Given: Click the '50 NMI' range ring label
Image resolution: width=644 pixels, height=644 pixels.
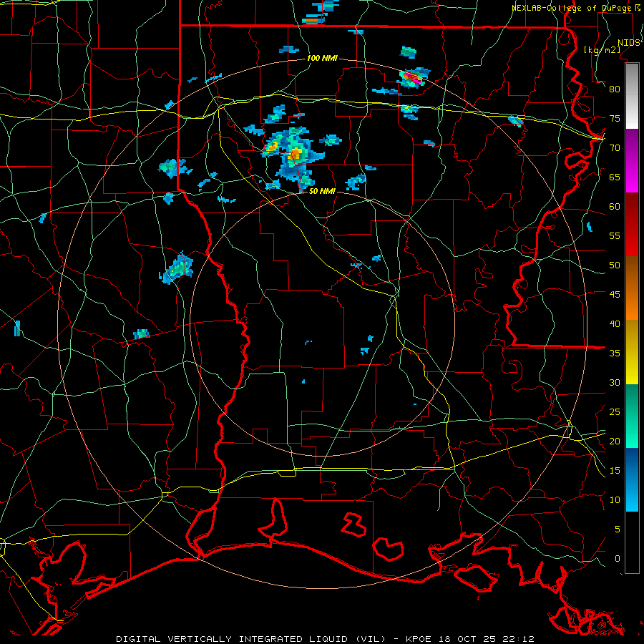Looking at the screenshot, I should (x=322, y=191).
